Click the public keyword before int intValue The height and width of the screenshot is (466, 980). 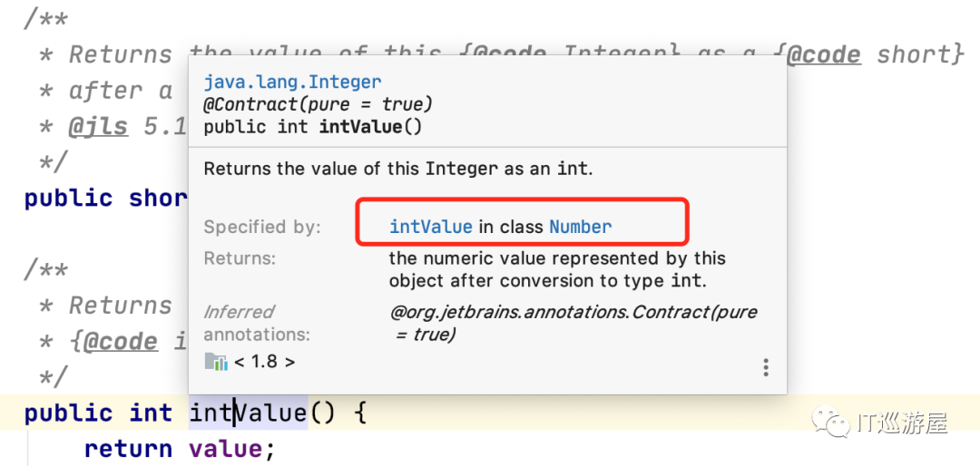(x=69, y=413)
